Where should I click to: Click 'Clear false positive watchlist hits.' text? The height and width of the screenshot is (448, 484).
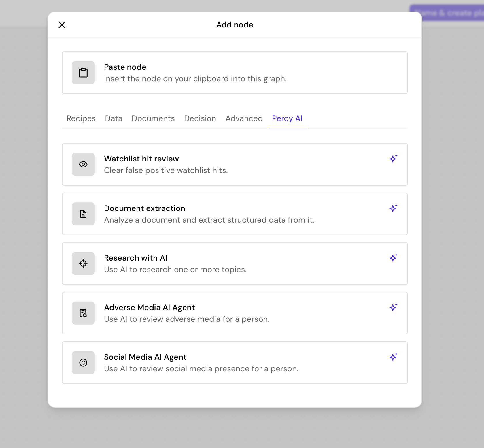pos(166,170)
